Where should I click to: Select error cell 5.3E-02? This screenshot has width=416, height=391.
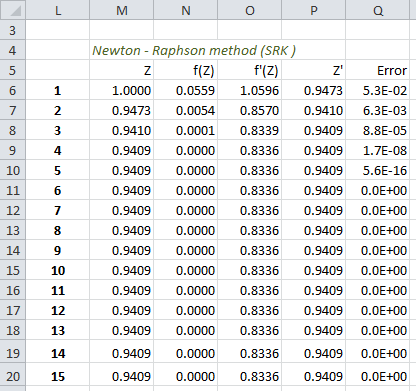point(378,90)
